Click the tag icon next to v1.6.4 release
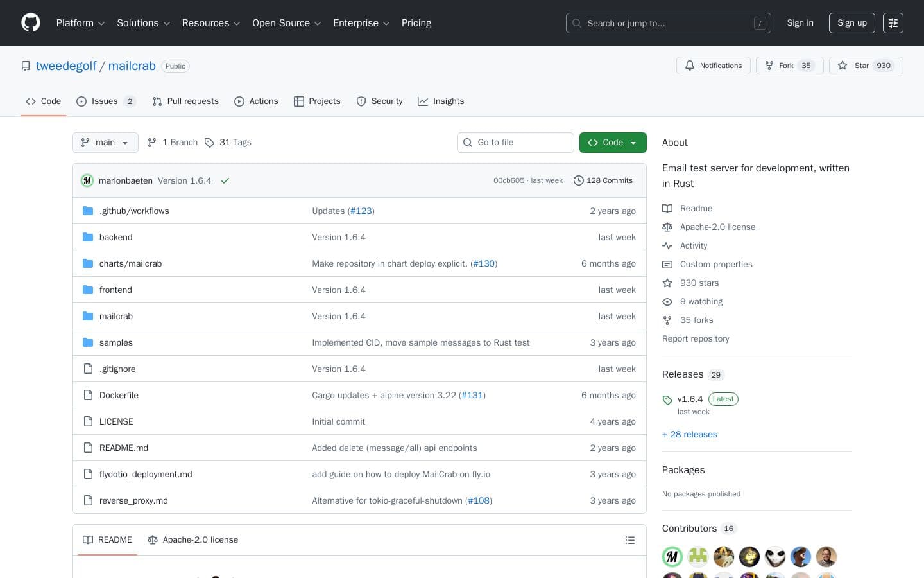Screen dimensions: 924x578 667,399
